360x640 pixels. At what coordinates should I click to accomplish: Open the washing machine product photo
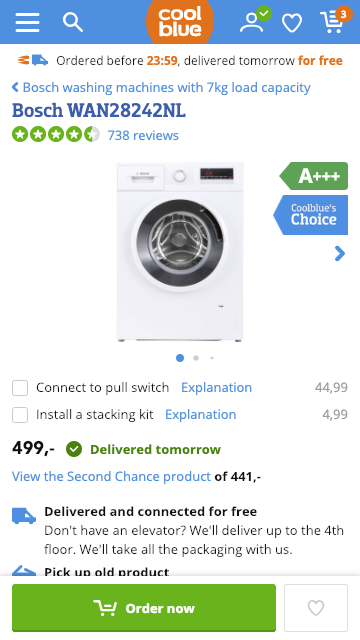pos(180,252)
